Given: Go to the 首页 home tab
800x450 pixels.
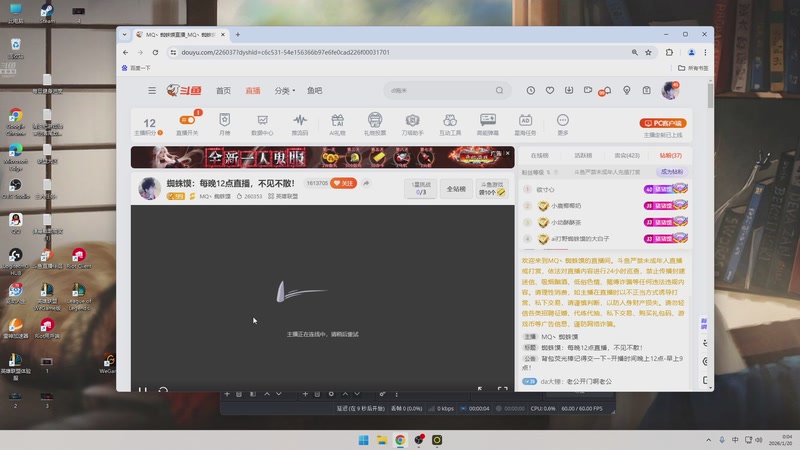Looking at the screenshot, I should [223, 90].
